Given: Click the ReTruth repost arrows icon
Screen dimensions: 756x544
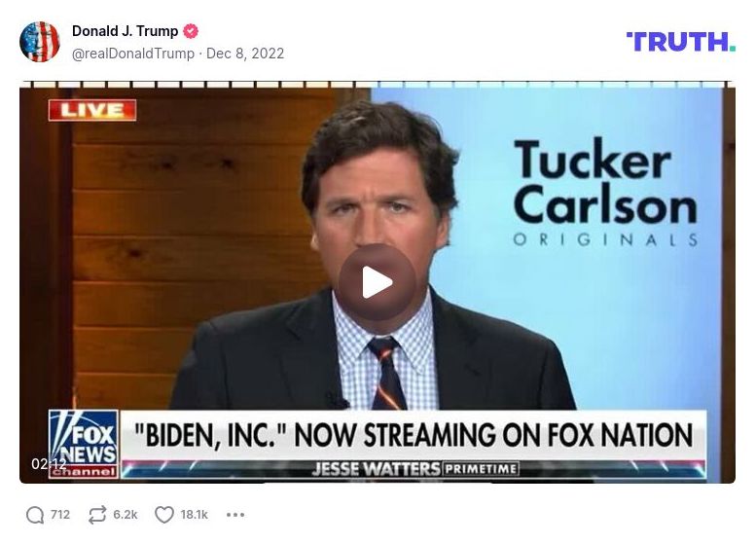Looking at the screenshot, I should (x=97, y=515).
